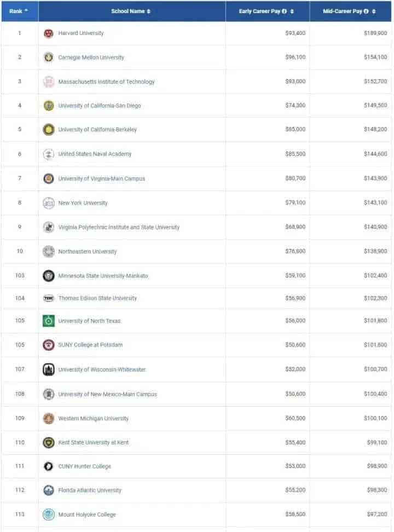
Task: Sort table by Rank column arrow
Action: pos(26,11)
